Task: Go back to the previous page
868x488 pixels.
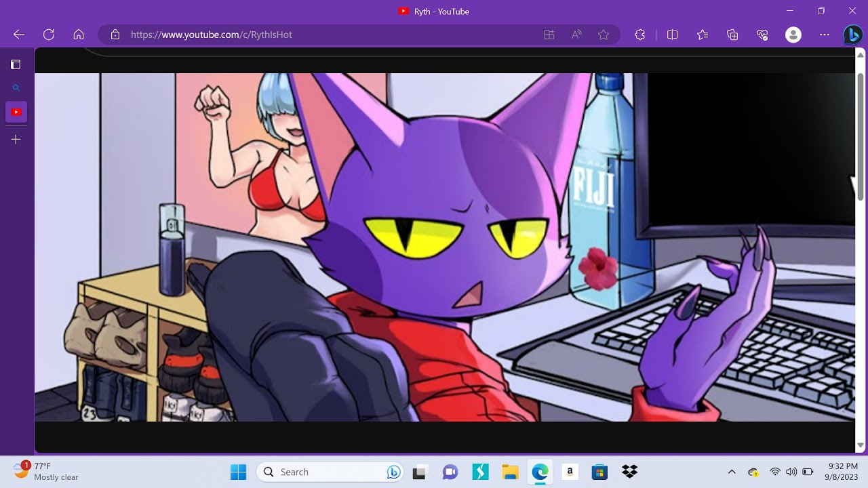Action: [x=19, y=35]
